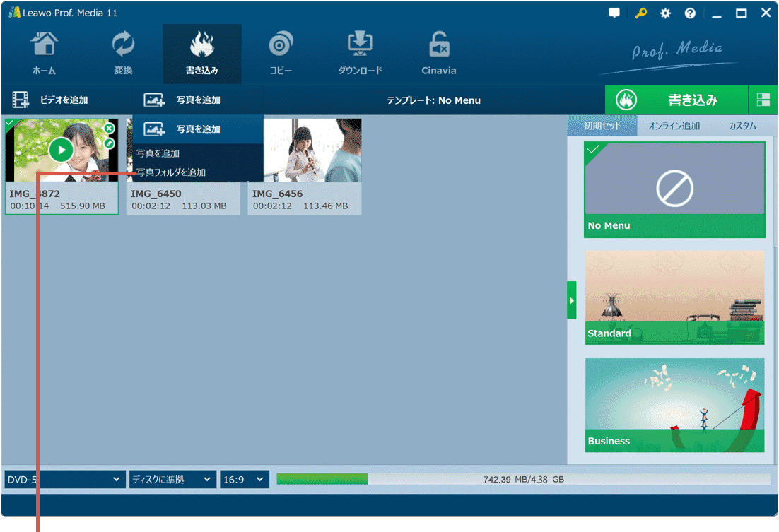Click the green 書き込み burn button
This screenshot has width=779, height=532.
point(676,100)
